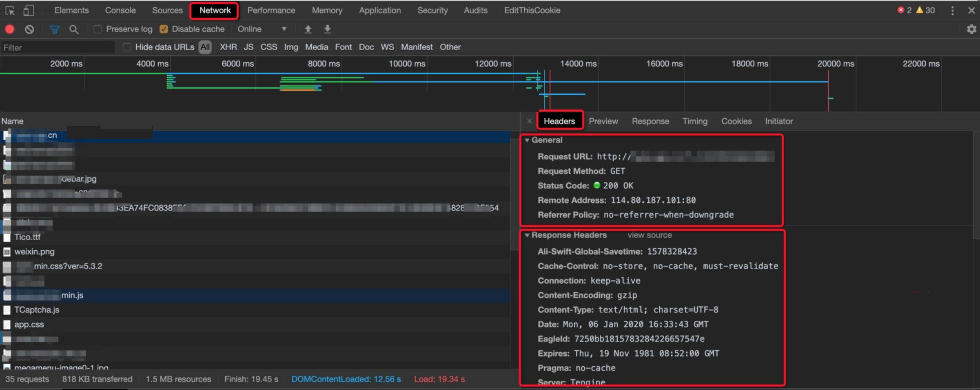Open network search with magnifier icon
The width and height of the screenshot is (980, 390).
tap(74, 29)
